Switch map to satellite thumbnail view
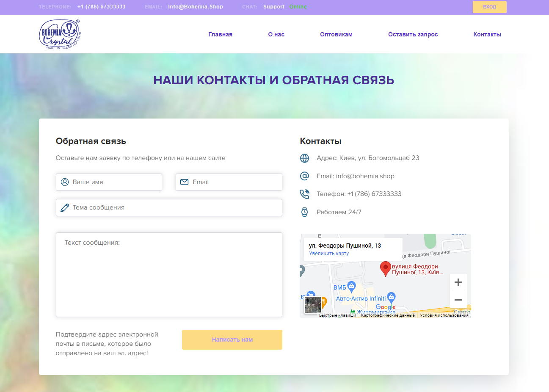549x392 pixels. [313, 305]
